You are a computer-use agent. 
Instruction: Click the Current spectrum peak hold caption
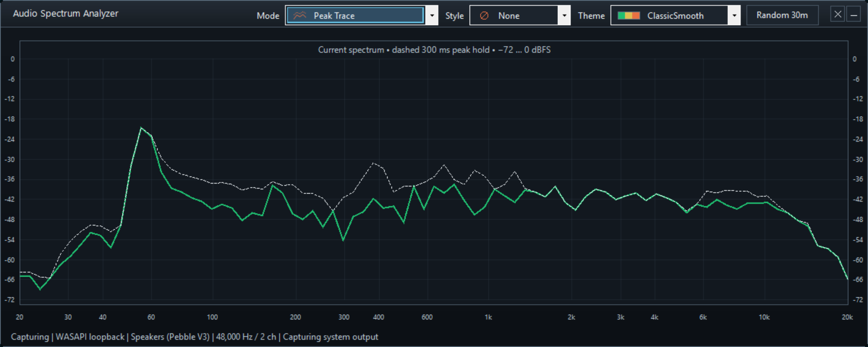tap(434, 50)
